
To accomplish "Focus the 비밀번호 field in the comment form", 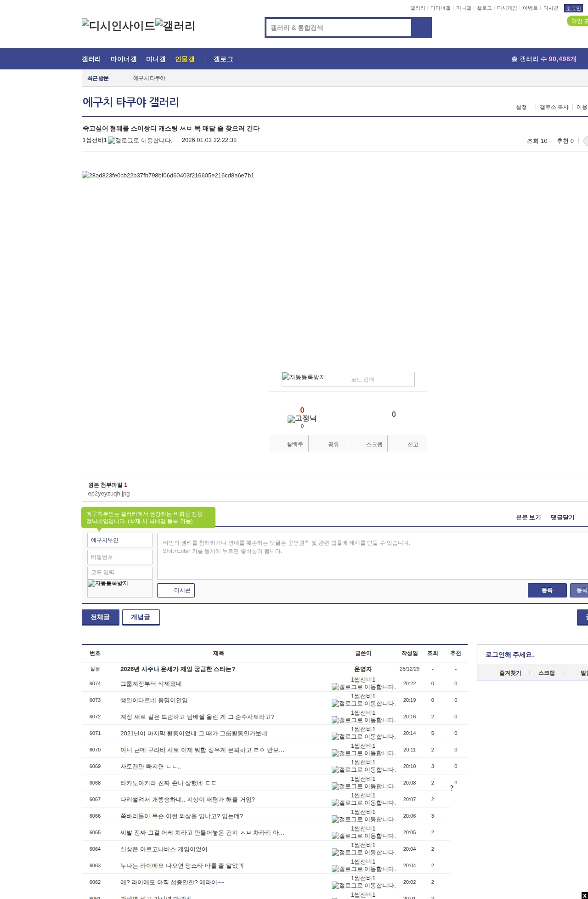I will (x=120, y=557).
